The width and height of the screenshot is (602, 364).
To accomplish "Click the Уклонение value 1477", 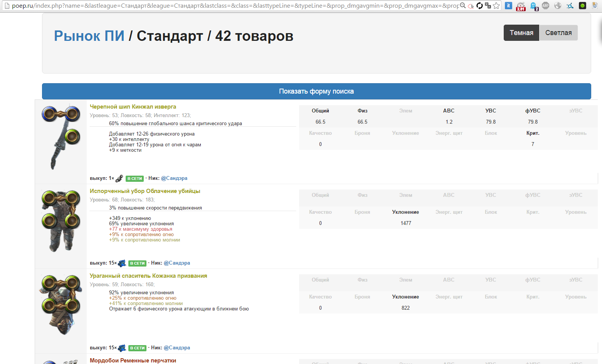I will click(406, 223).
